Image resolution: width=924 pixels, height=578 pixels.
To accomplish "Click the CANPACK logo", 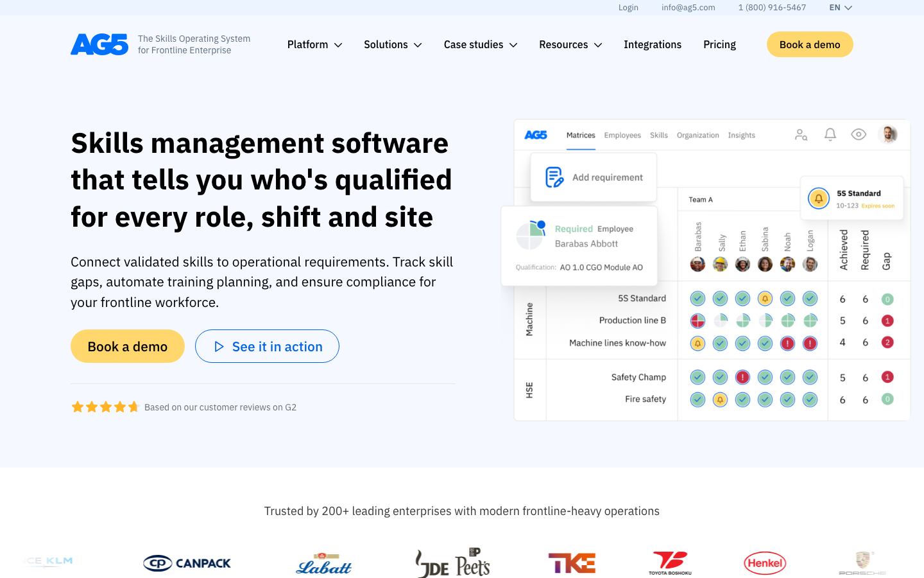I will point(187,563).
